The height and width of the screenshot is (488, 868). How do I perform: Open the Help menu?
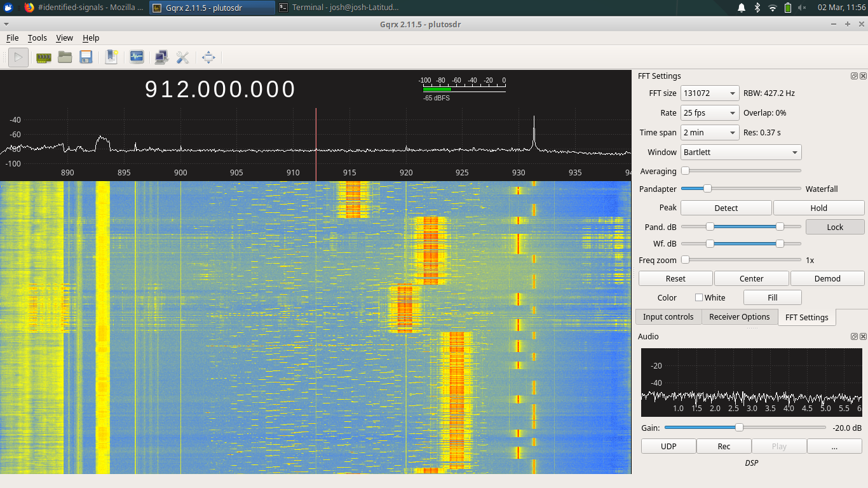91,37
